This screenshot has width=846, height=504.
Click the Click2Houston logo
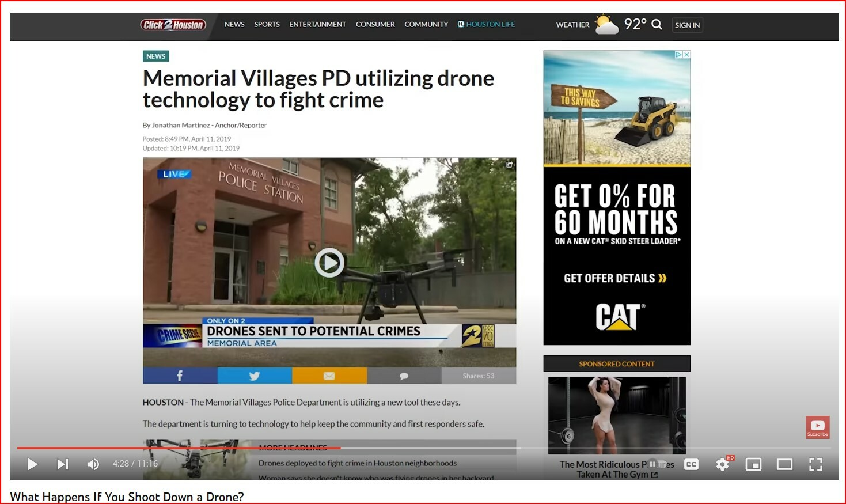click(173, 25)
